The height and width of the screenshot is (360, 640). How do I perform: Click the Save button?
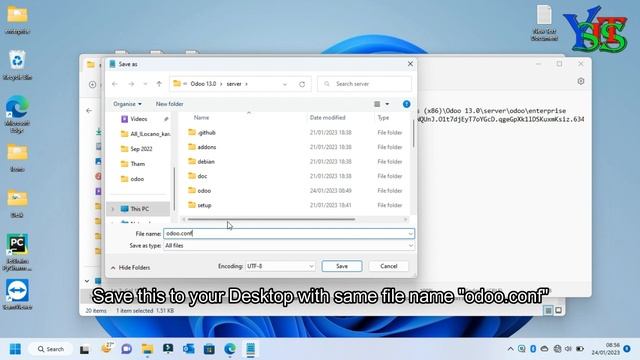pos(342,266)
